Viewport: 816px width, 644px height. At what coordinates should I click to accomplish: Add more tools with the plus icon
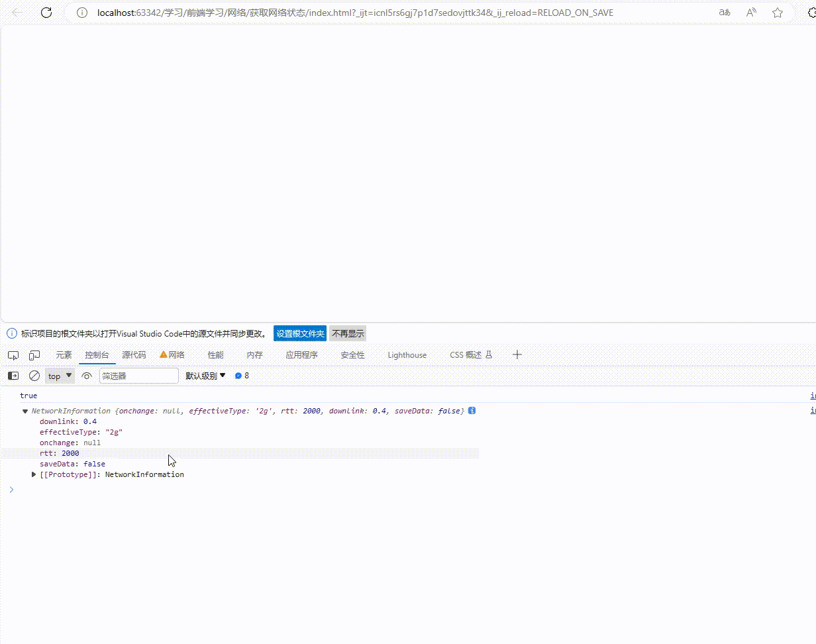(x=517, y=355)
